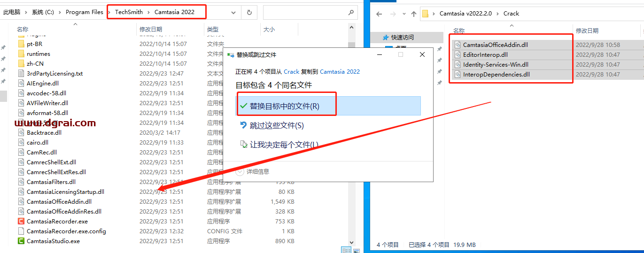The height and width of the screenshot is (253, 644).
Task: Sort left window by 名称 column
Action: pyautogui.click(x=23, y=29)
